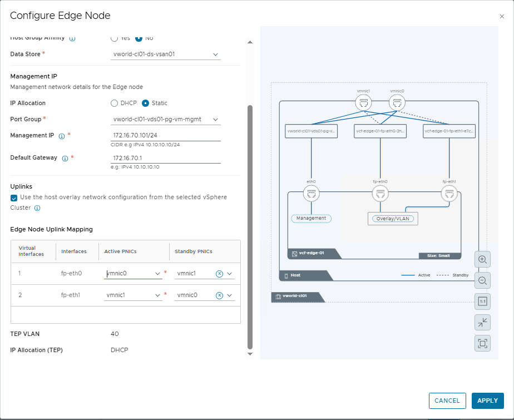Viewport: 514px width, 420px height.
Task: Click the Cancel button
Action: [447, 401]
